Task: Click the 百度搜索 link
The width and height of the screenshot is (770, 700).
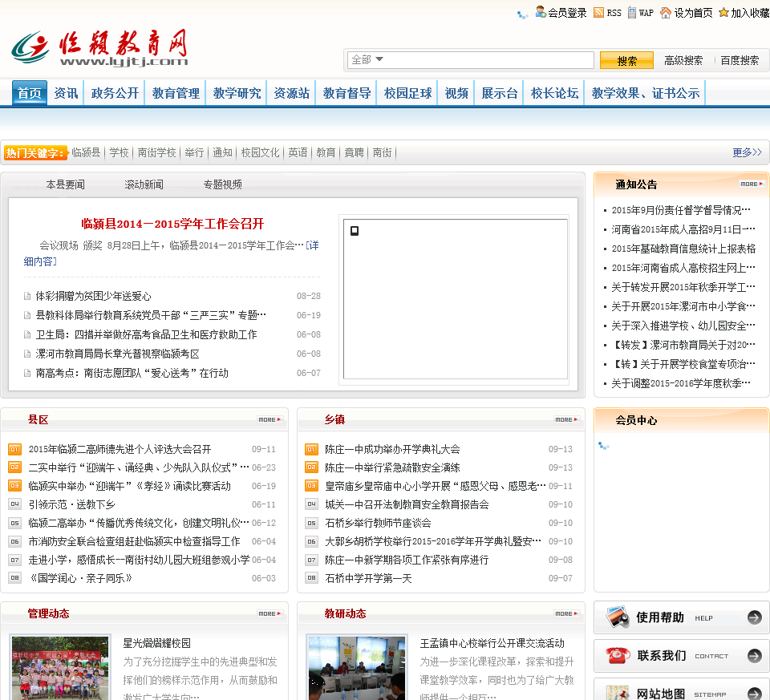Action: click(x=739, y=60)
